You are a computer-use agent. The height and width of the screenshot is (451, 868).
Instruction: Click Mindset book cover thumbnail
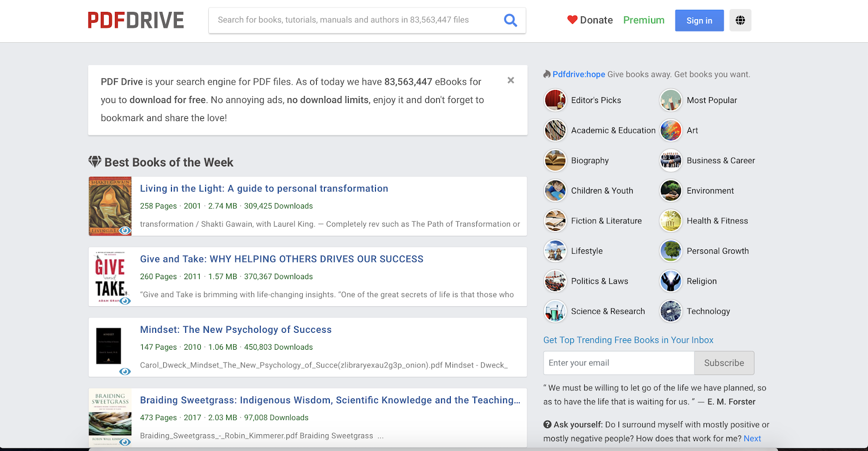click(108, 346)
